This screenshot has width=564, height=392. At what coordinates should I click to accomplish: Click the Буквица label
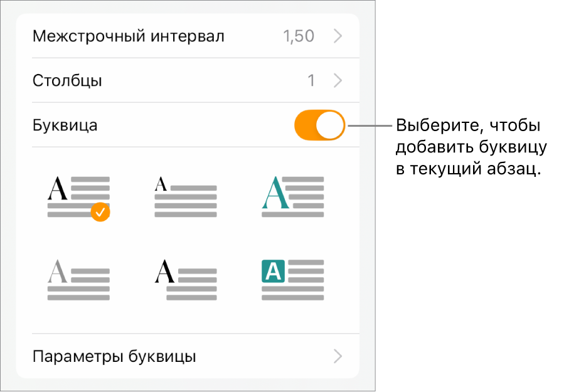(x=65, y=125)
